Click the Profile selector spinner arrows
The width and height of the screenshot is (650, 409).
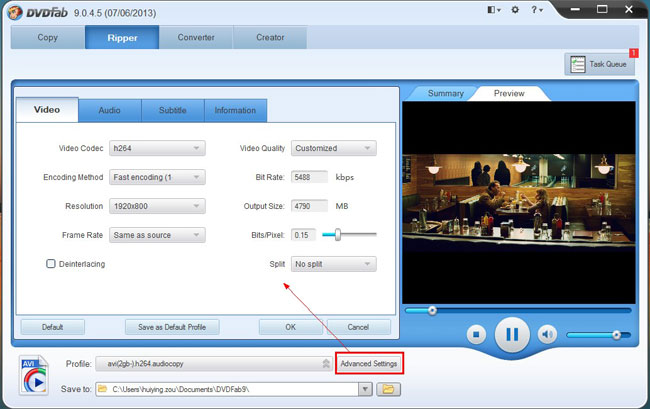tap(326, 364)
